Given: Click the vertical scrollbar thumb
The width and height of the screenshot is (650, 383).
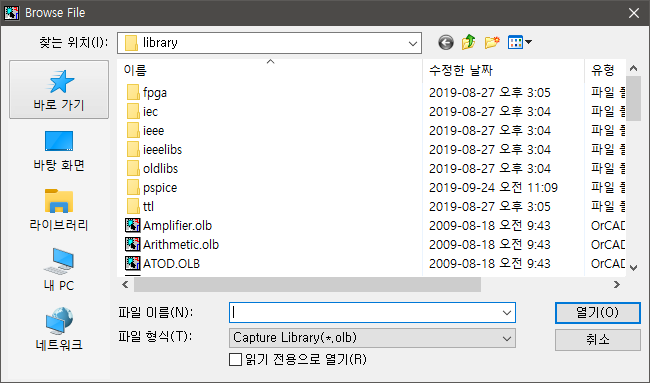Looking at the screenshot, I should click(633, 99).
